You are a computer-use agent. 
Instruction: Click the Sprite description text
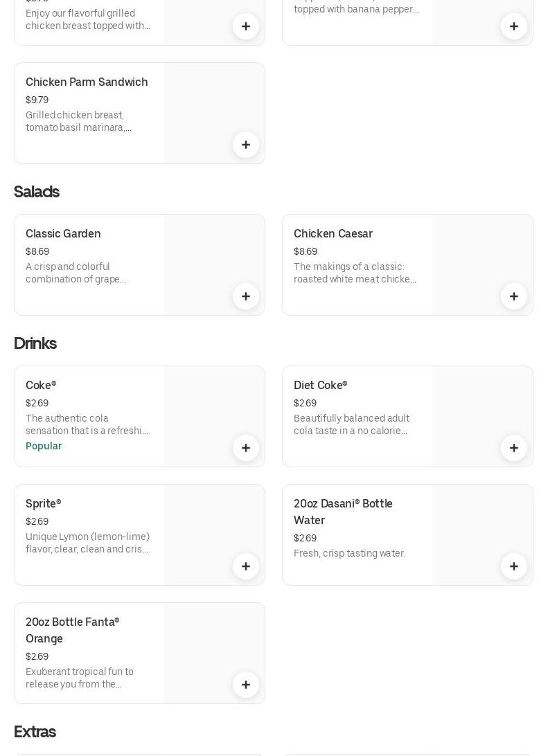pos(87,543)
